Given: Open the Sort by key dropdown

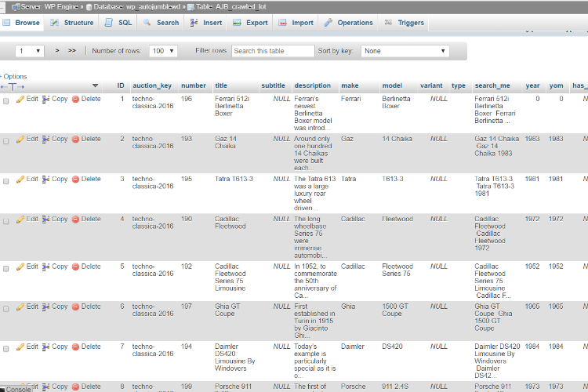Looking at the screenshot, I should 405,51.
